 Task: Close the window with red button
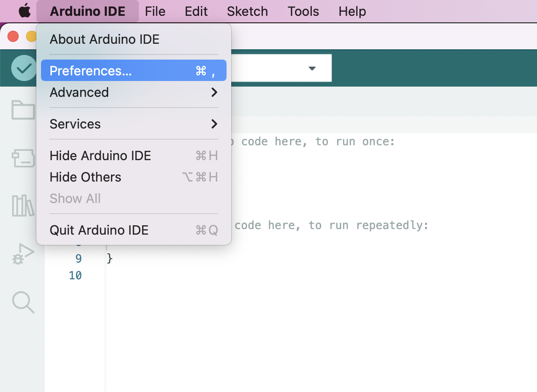13,36
